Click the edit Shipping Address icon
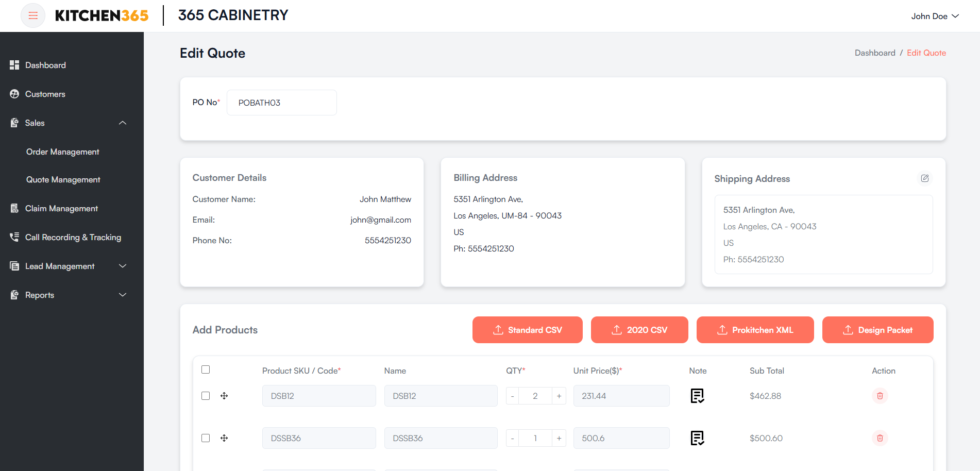 pos(925,178)
